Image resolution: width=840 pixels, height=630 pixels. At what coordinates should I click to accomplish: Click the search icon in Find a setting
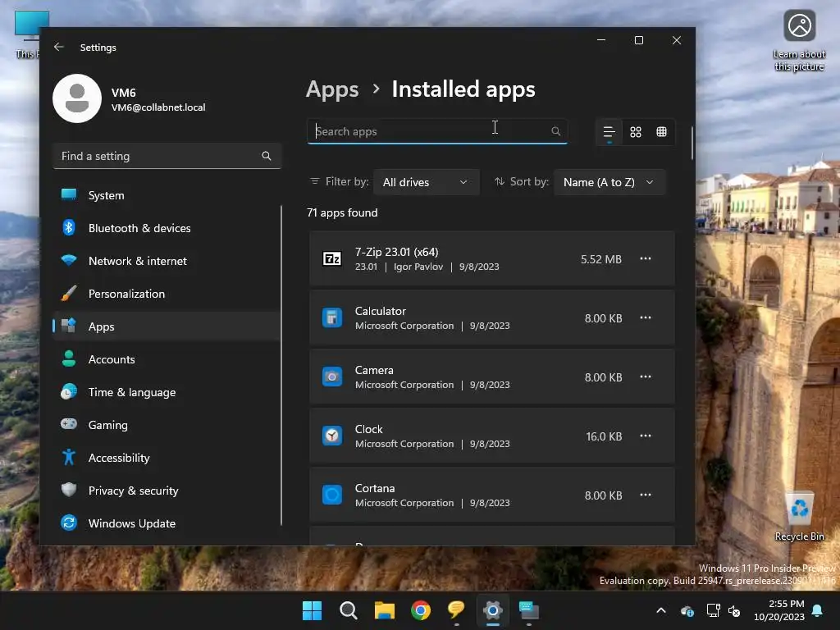[x=267, y=156]
